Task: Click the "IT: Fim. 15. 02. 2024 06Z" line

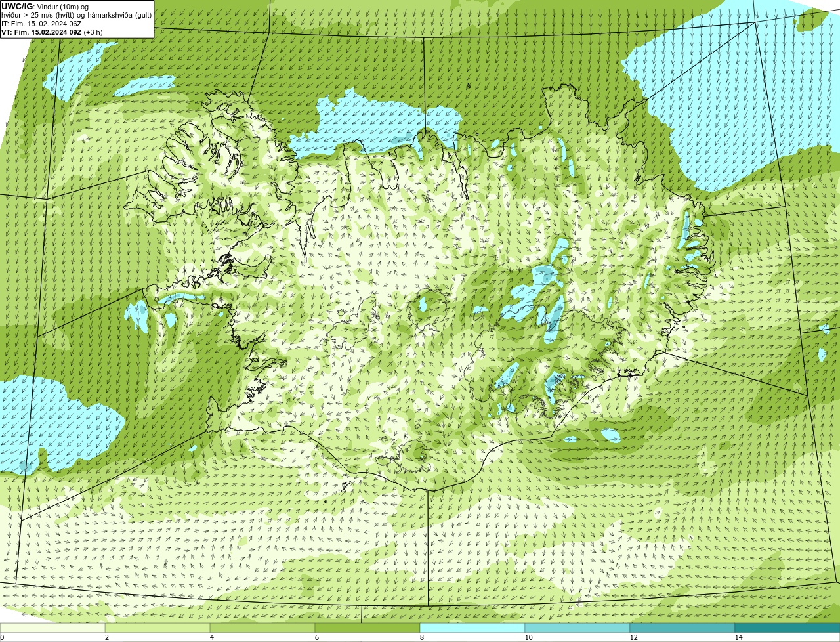Action: (x=41, y=23)
